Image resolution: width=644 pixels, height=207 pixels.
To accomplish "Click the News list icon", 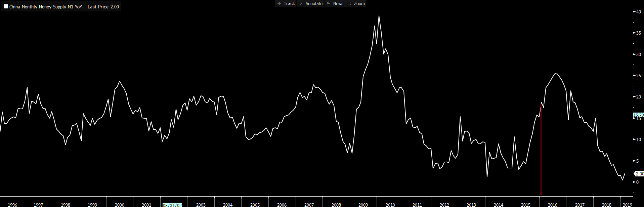I will tap(329, 4).
